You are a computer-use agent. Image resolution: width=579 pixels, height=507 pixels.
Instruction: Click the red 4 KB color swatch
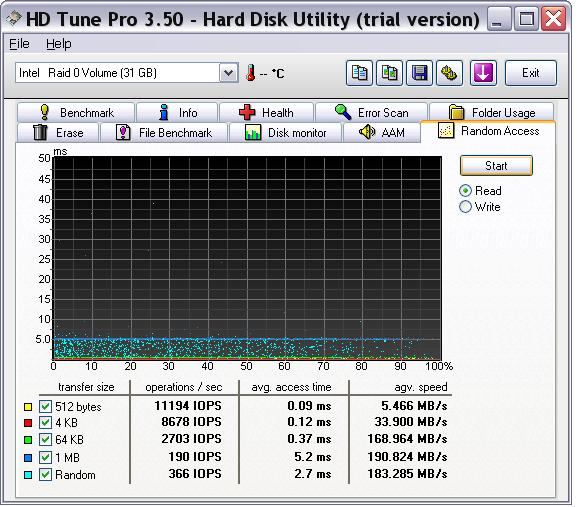(28, 422)
